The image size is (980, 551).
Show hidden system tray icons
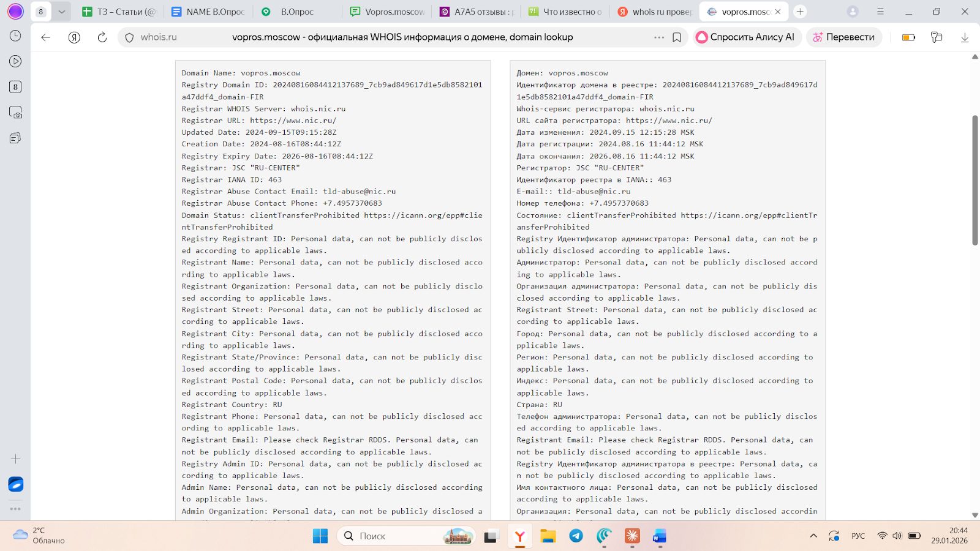click(813, 536)
